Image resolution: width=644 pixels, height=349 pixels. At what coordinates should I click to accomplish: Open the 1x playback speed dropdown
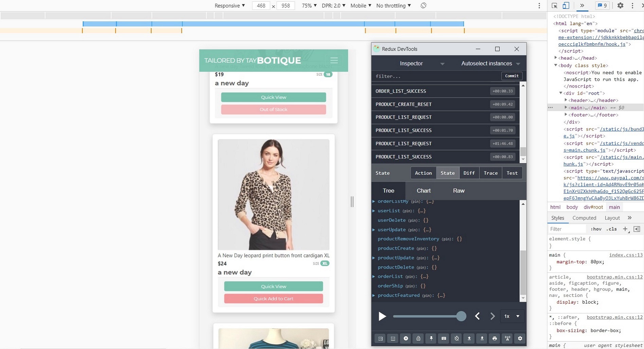[512, 316]
